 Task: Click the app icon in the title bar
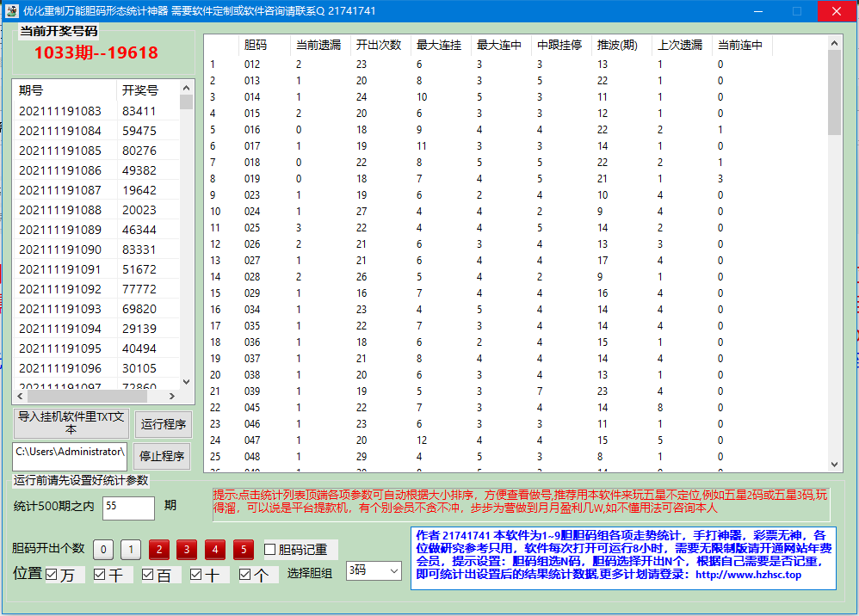click(12, 11)
